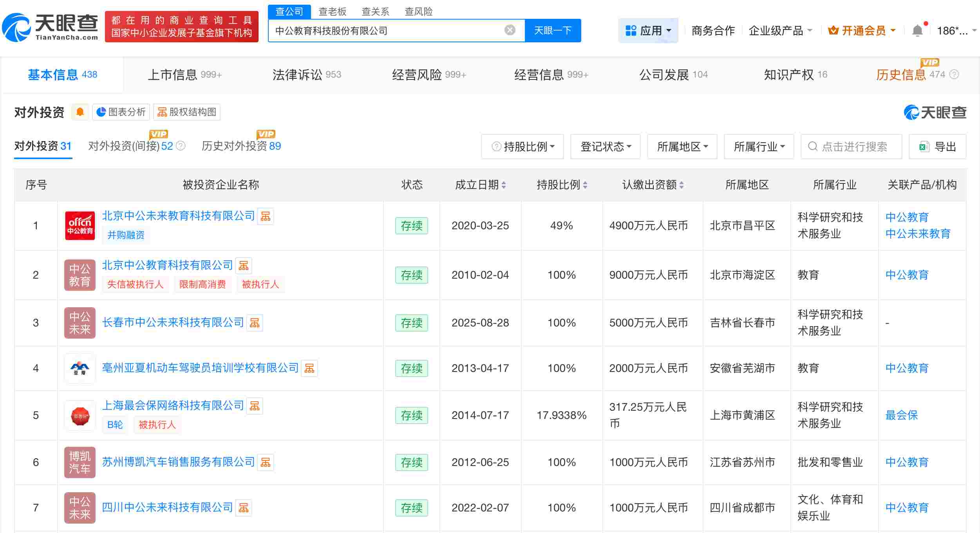980x533 pixels.
Task: Expand the 所属地区 filter dropdown
Action: coord(682,146)
